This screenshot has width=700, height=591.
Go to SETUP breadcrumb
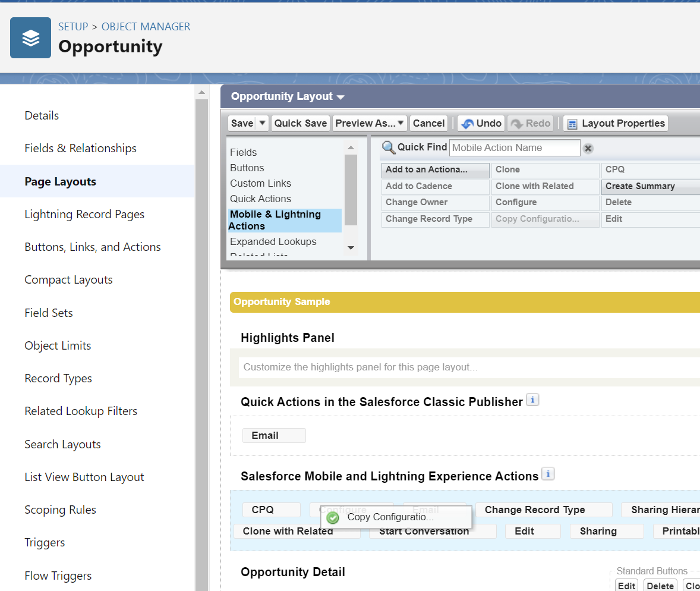coord(73,27)
